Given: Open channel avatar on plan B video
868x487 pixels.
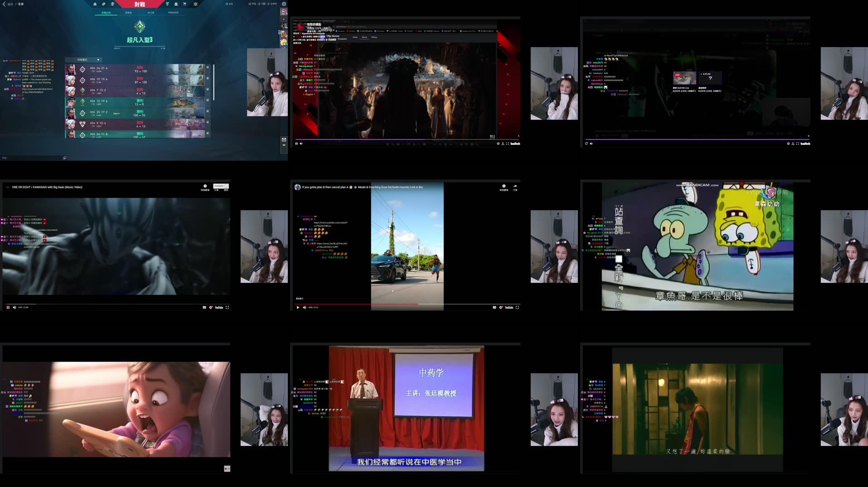Looking at the screenshot, I should pos(297,187).
